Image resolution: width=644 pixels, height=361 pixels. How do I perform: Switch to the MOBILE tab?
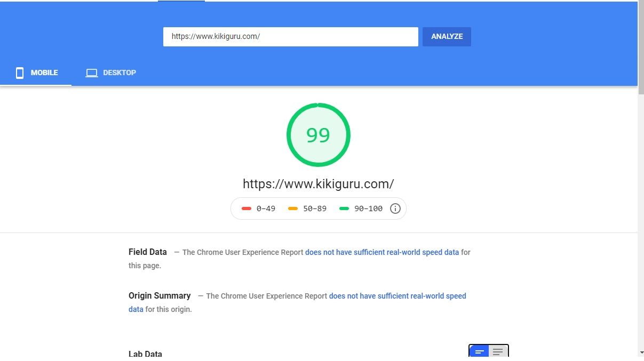click(x=36, y=73)
